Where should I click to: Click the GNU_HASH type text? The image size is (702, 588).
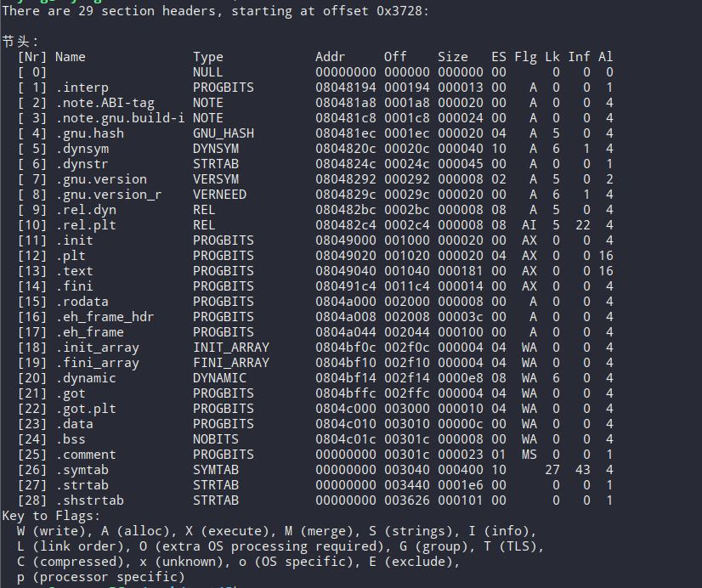pyautogui.click(x=223, y=133)
